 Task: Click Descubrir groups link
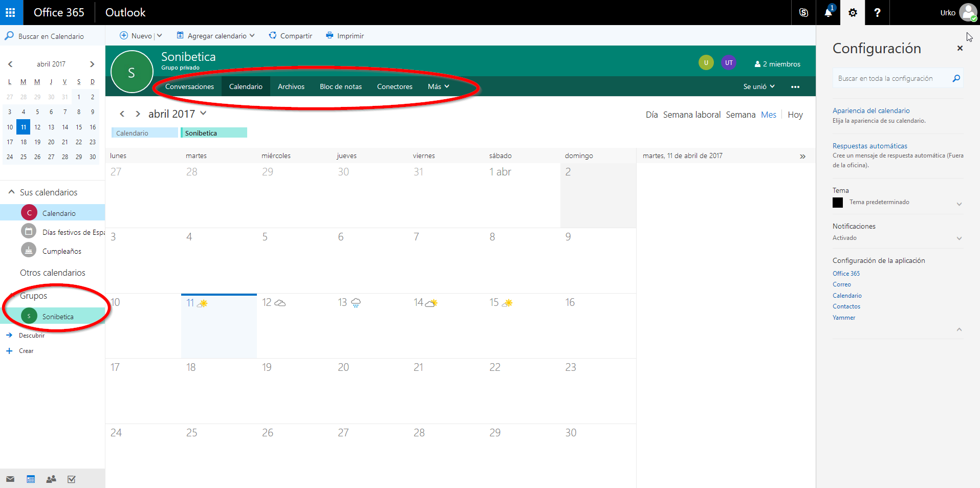[32, 336]
